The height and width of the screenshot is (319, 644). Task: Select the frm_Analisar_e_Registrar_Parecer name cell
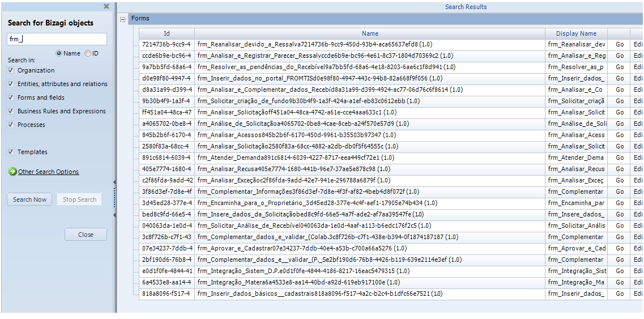(x=370, y=56)
